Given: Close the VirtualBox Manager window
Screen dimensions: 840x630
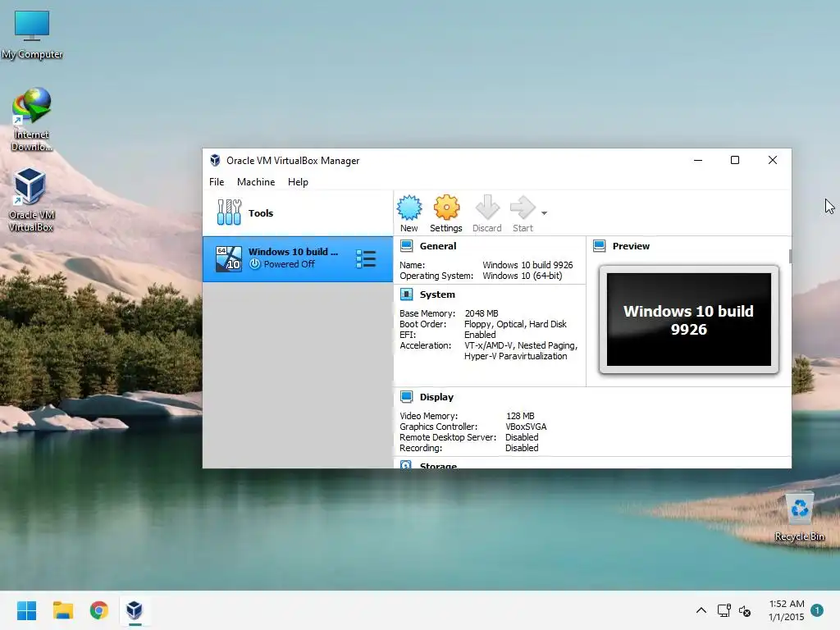Looking at the screenshot, I should click(773, 160).
